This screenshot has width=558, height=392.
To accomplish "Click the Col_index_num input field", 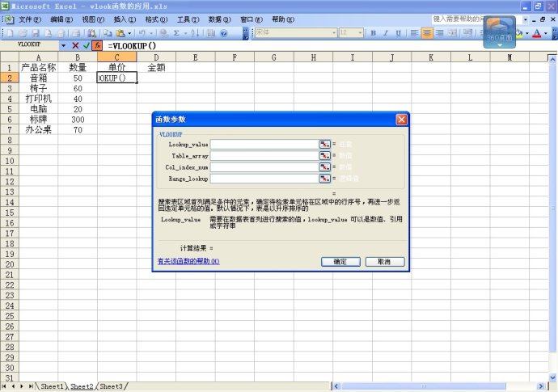I will [x=264, y=166].
